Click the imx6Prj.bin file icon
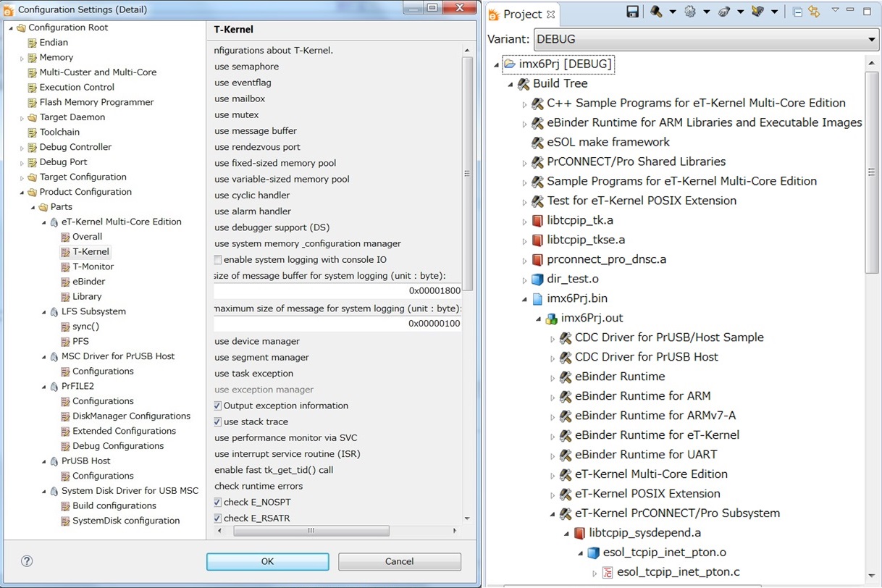Screen dimensions: 882x588 537,299
